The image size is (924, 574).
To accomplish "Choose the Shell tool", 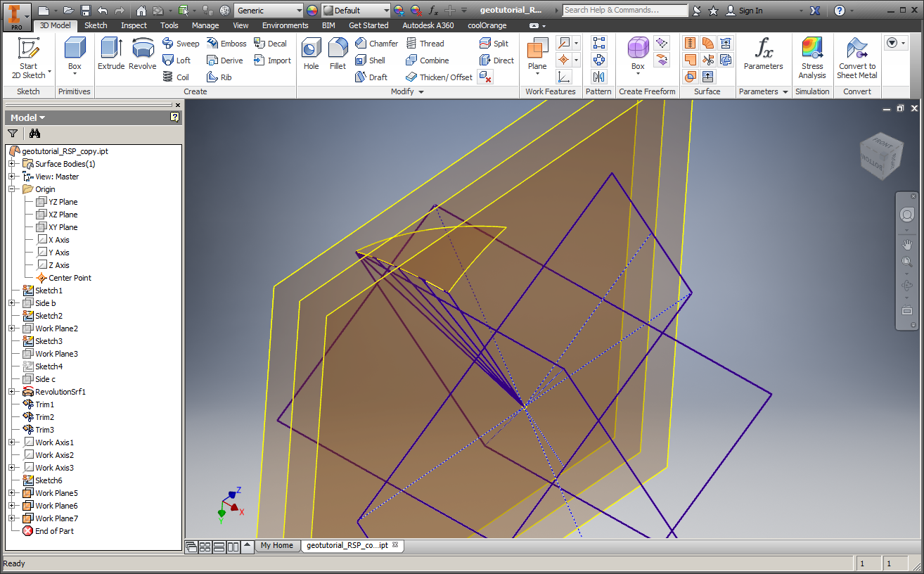I will pos(370,60).
